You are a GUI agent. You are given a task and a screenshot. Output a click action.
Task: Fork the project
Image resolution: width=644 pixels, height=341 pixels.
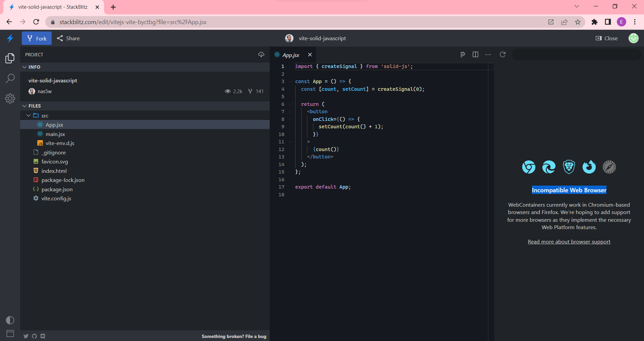click(37, 38)
